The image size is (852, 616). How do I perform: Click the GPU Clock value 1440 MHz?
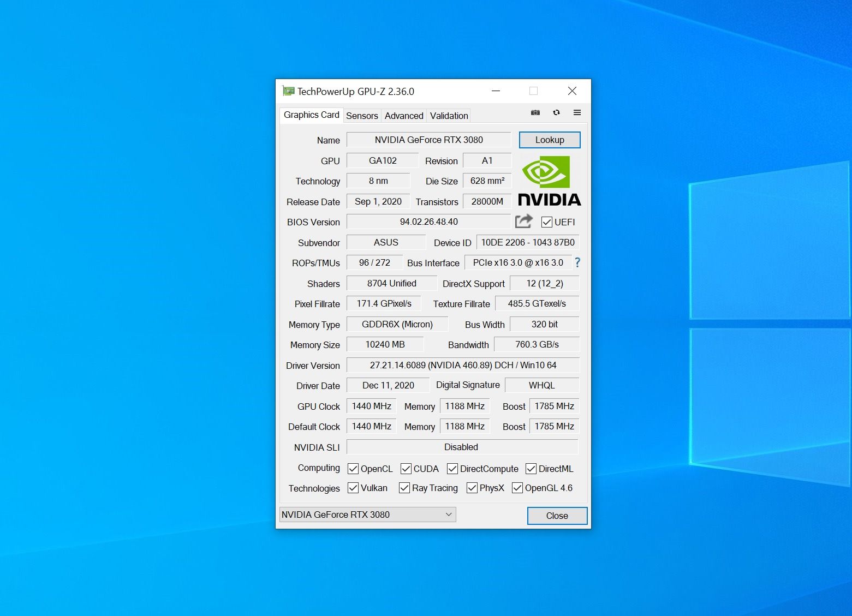[372, 406]
